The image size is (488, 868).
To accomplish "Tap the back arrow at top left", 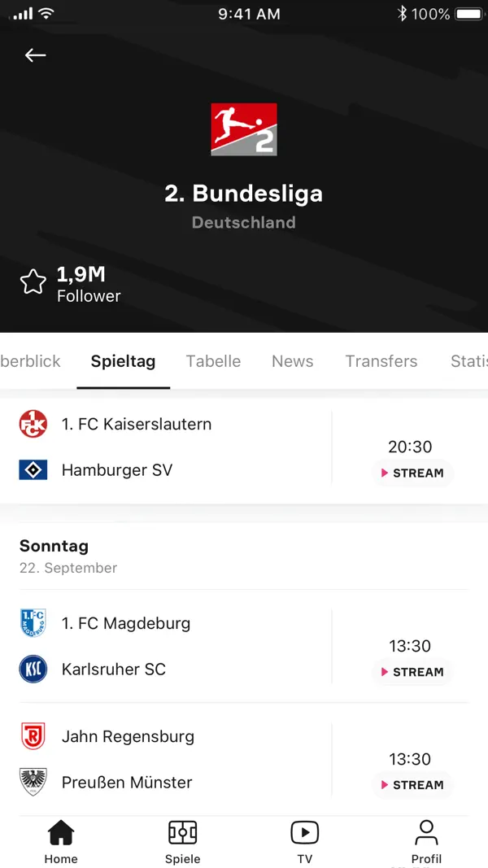I will click(x=35, y=55).
